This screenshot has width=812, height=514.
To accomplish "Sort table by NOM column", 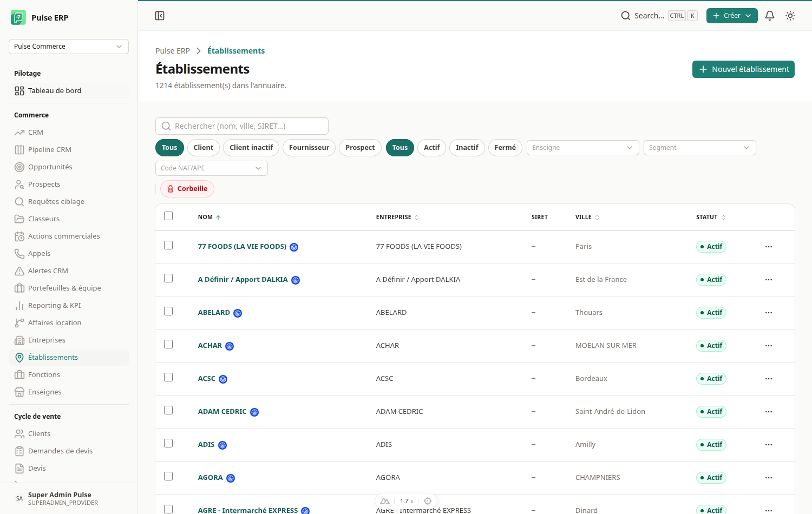I will 209,217.
